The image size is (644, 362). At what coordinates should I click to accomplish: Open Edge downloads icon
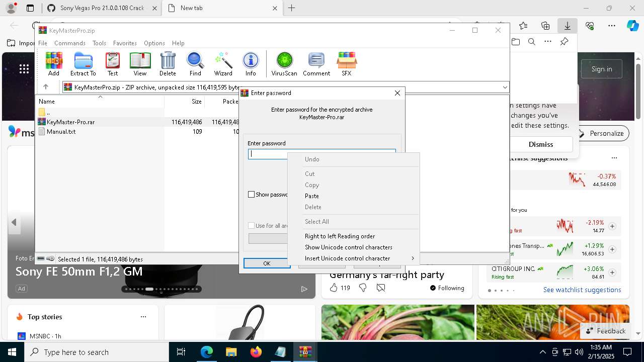click(567, 26)
